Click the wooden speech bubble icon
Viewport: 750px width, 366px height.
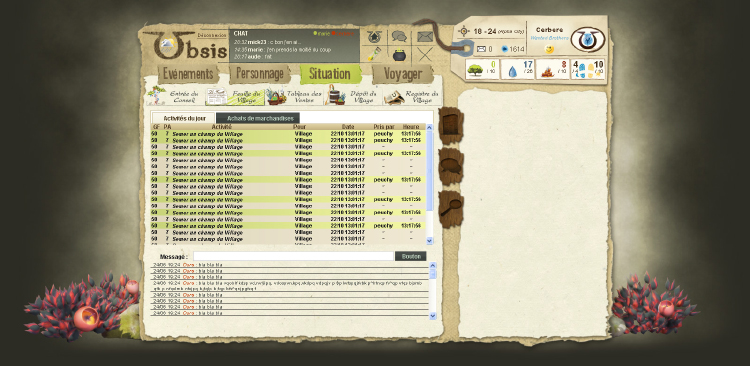tap(451, 166)
